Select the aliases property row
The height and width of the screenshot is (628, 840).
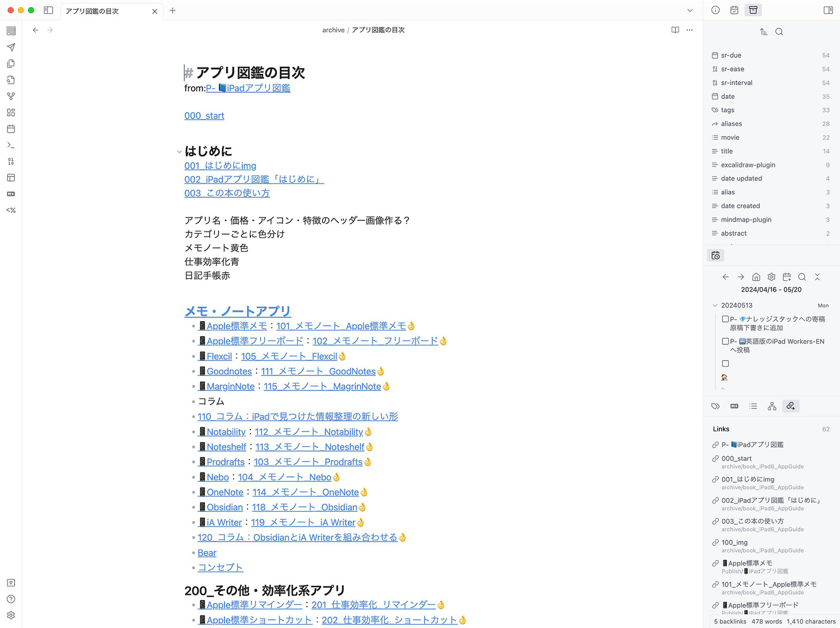(x=771, y=124)
